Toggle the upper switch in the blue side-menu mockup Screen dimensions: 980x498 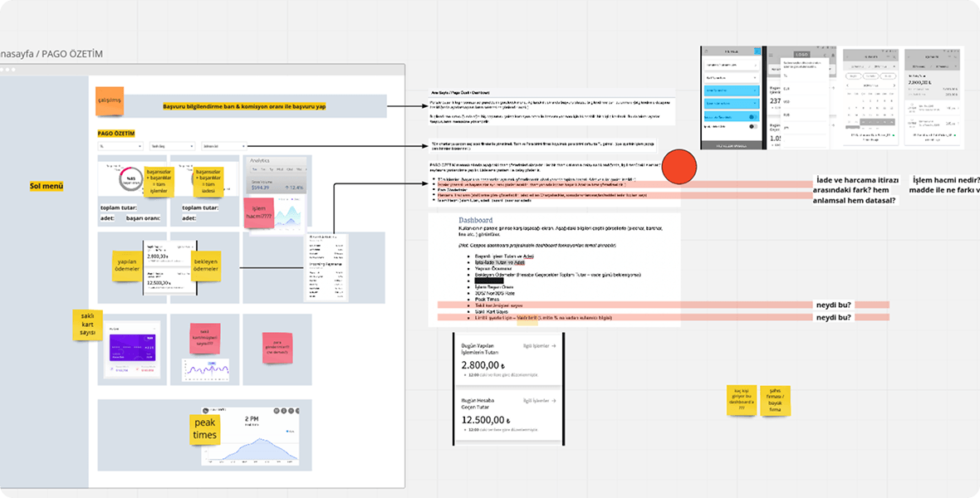(x=754, y=117)
